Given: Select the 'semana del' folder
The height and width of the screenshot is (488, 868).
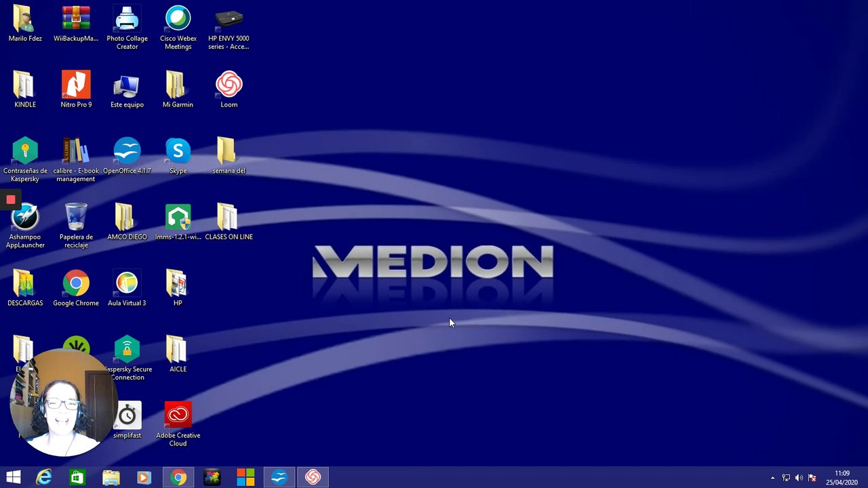Looking at the screenshot, I should 229,156.
